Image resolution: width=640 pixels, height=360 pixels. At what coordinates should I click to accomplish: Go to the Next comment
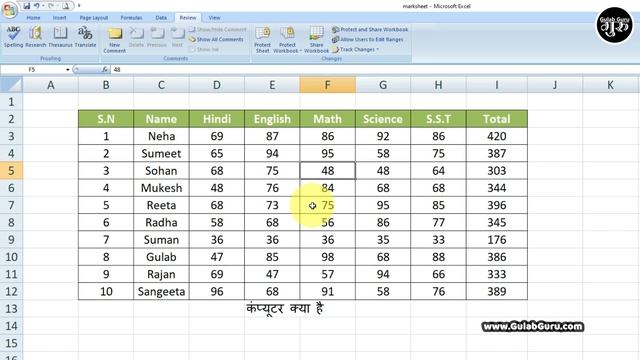(x=177, y=37)
